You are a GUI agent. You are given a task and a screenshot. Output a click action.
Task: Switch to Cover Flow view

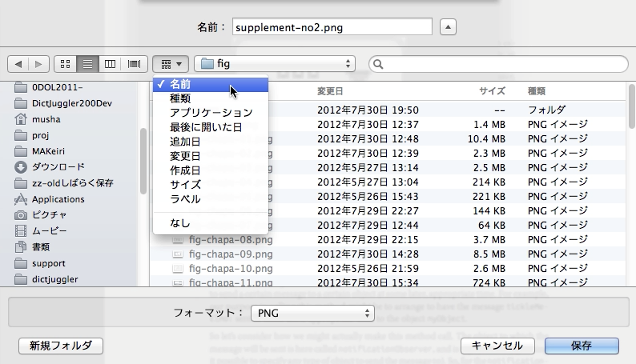[x=134, y=63]
